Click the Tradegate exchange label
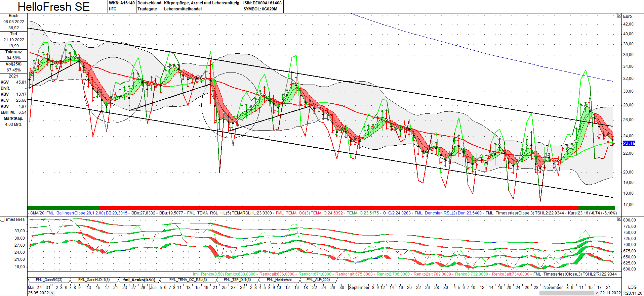 [x=147, y=9]
